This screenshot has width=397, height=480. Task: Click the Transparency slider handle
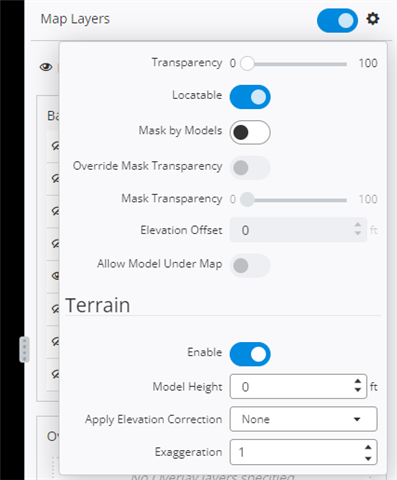[x=247, y=63]
